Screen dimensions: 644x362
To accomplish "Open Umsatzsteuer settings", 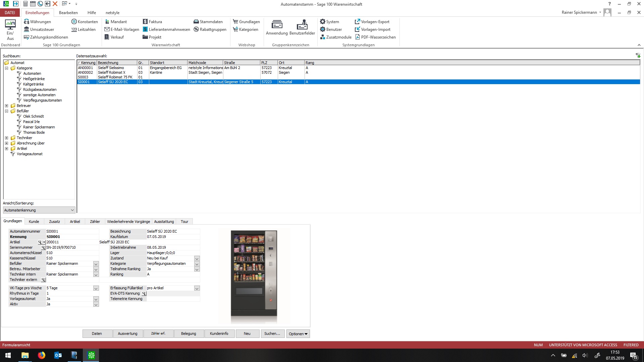I will pos(39,29).
